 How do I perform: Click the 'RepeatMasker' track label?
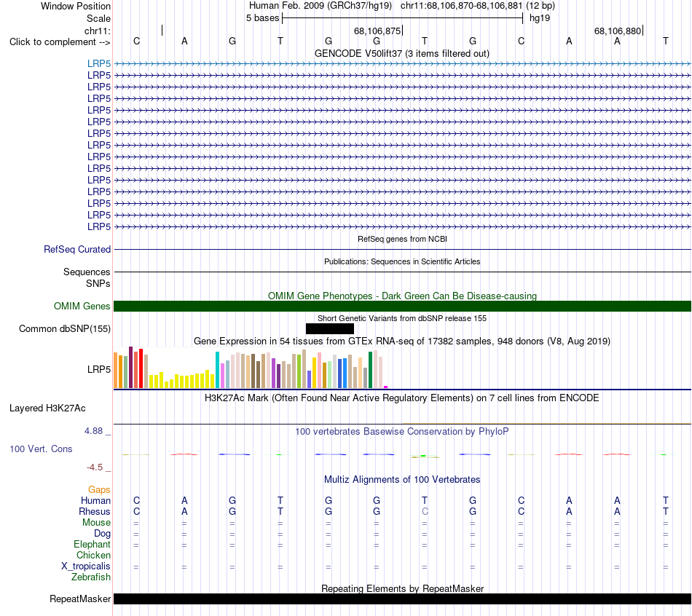click(x=80, y=599)
